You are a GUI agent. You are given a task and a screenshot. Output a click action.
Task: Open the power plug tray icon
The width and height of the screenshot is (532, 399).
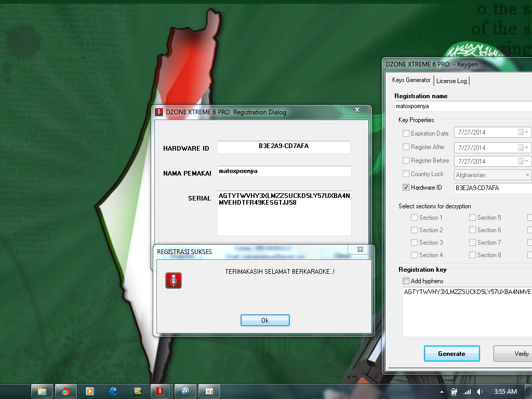(x=454, y=392)
